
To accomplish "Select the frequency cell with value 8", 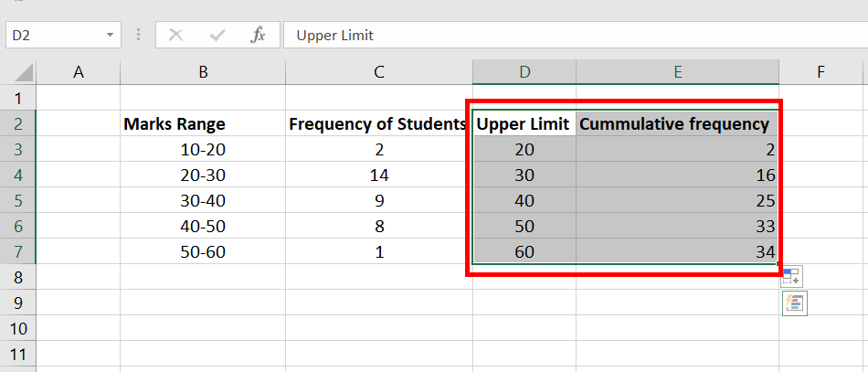I will tap(379, 226).
